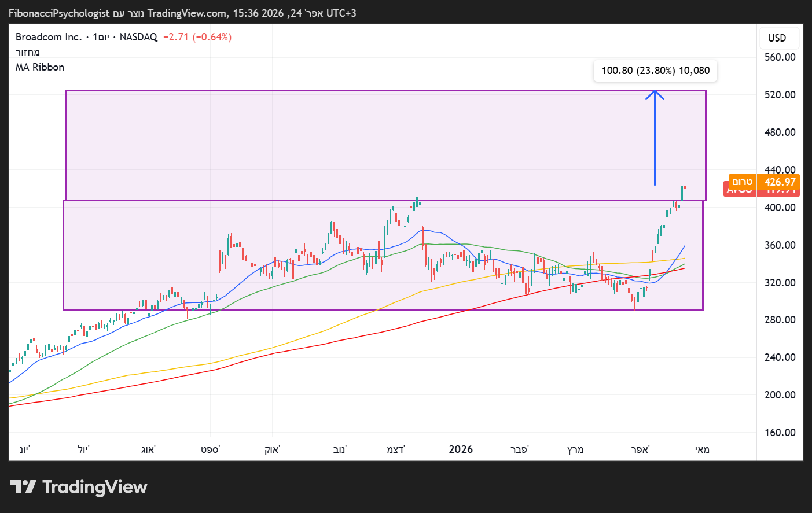Click the יול' month label on time axis

[x=84, y=449]
